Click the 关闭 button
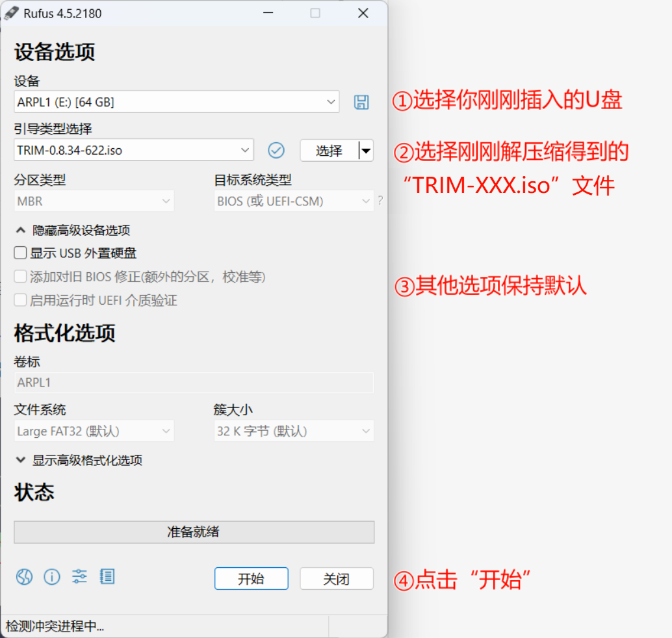 pos(337,579)
